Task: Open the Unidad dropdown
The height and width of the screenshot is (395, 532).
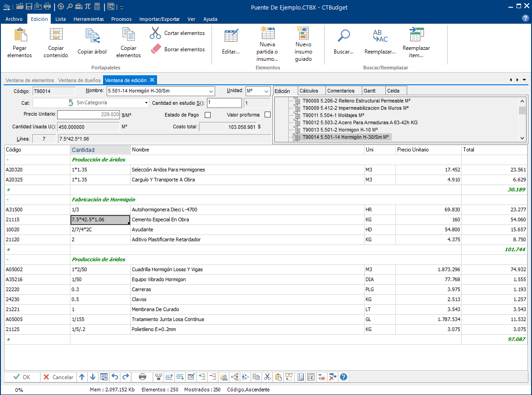Action: point(266,91)
